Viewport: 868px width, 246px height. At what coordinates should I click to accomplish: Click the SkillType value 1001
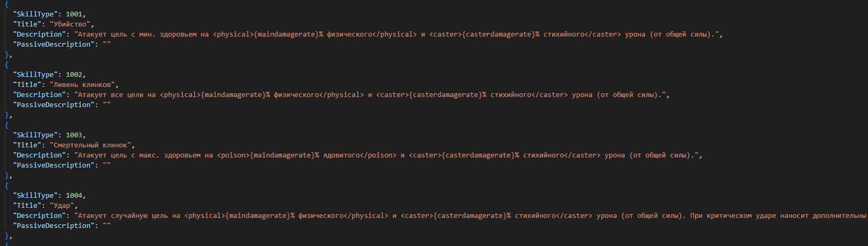[74, 14]
